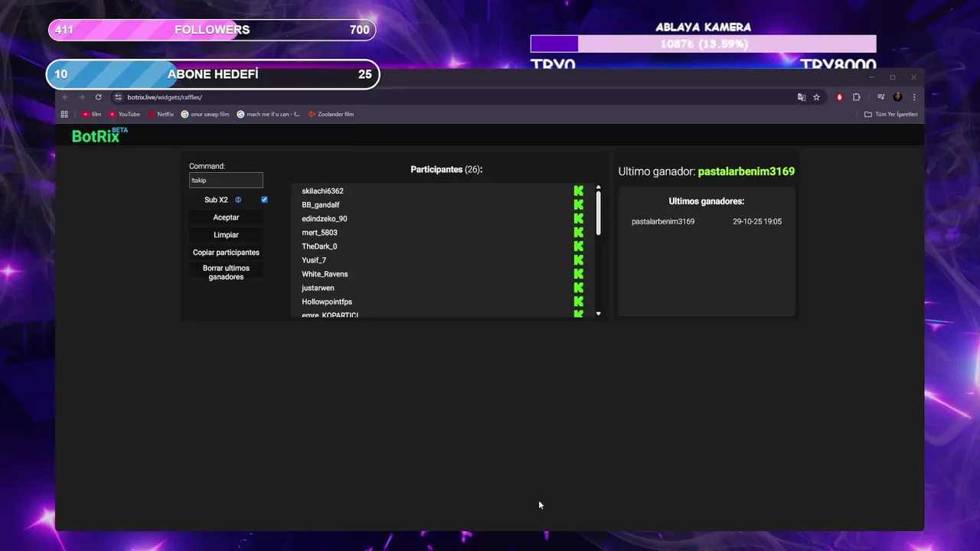980x551 pixels.
Task: Click the browser forward arrow
Action: coord(81,97)
